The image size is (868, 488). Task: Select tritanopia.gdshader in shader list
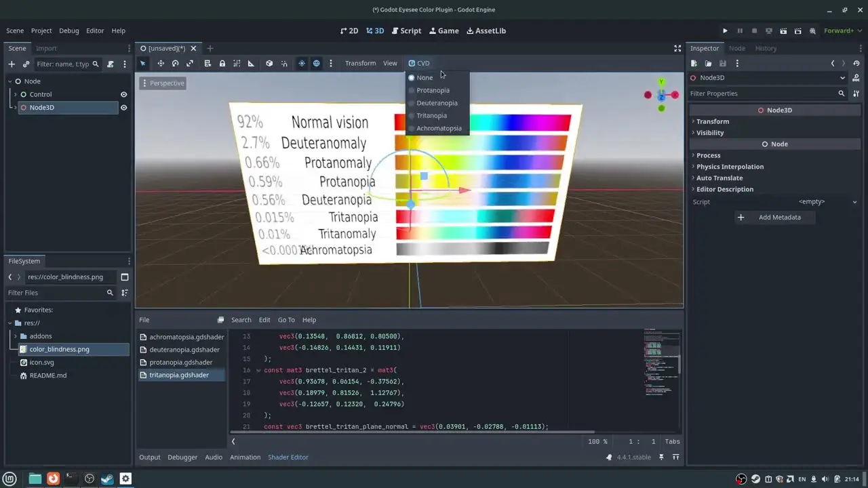181,375
